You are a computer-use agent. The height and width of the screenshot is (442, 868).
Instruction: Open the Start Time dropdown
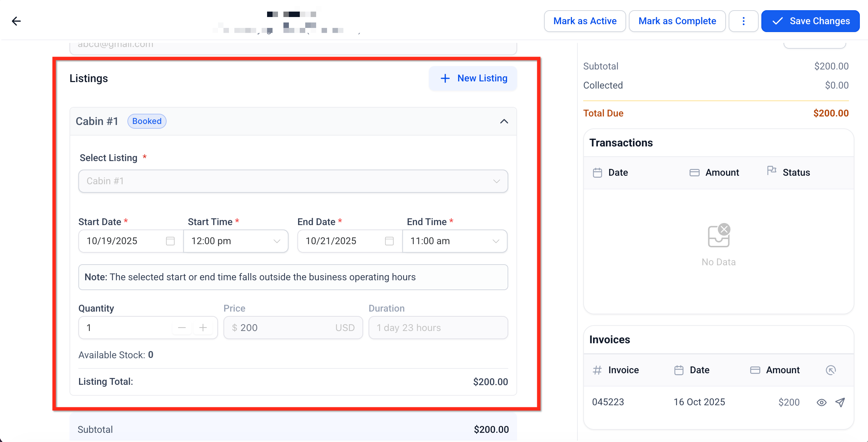click(x=236, y=241)
